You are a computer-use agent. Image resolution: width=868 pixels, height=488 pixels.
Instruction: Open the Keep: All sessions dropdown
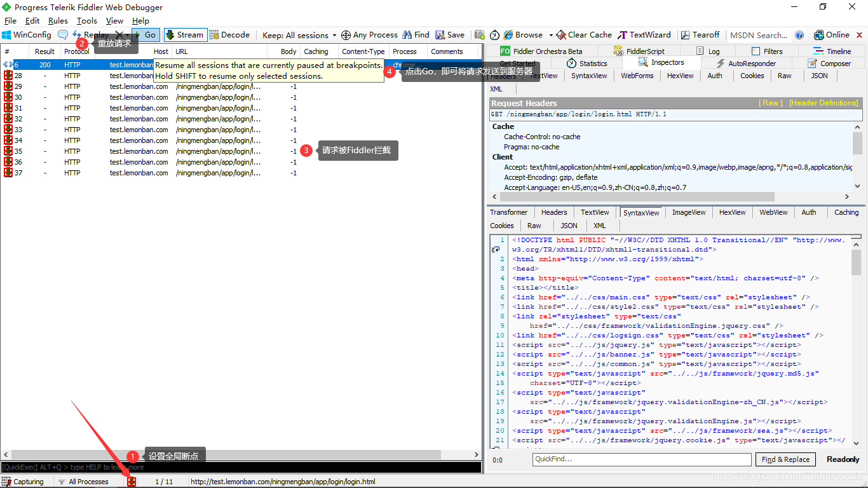(x=299, y=35)
